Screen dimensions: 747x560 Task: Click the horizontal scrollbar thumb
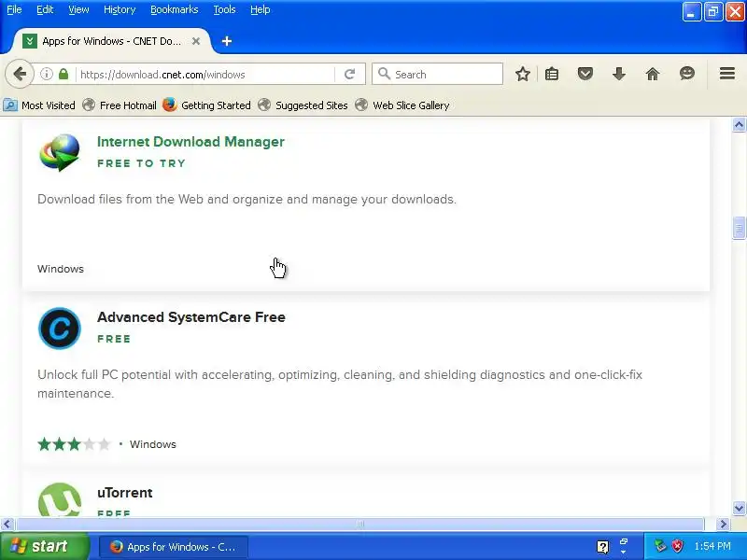click(360, 525)
